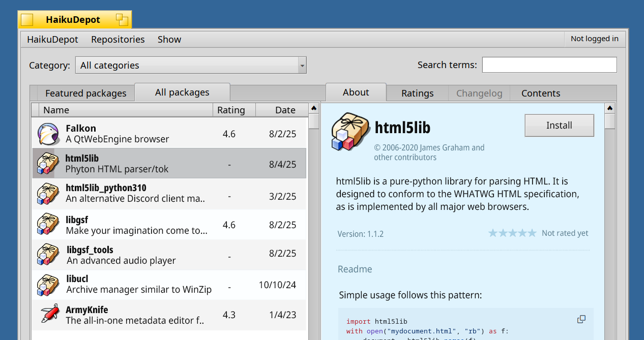Image resolution: width=644 pixels, height=340 pixels.
Task: Select the Ratings tab
Action: pyautogui.click(x=418, y=94)
